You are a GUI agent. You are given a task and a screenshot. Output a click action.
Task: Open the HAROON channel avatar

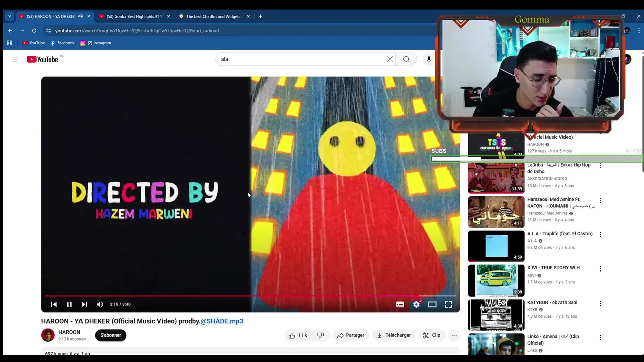pyautogui.click(x=48, y=335)
